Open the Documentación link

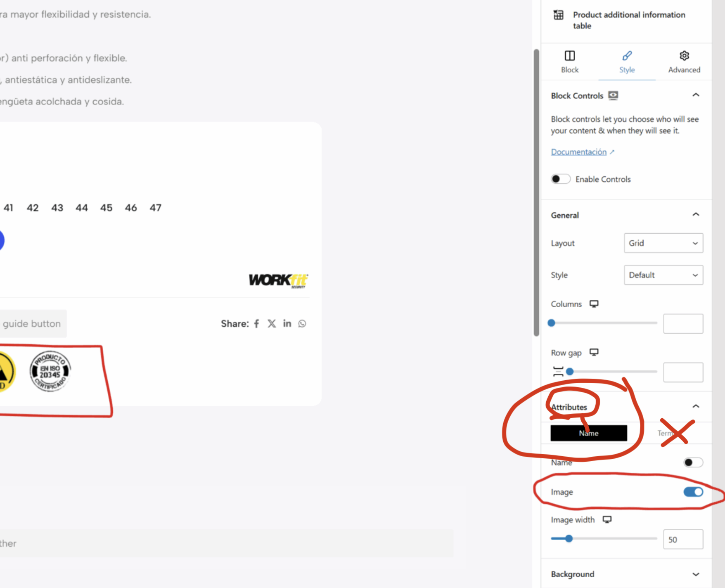point(578,152)
